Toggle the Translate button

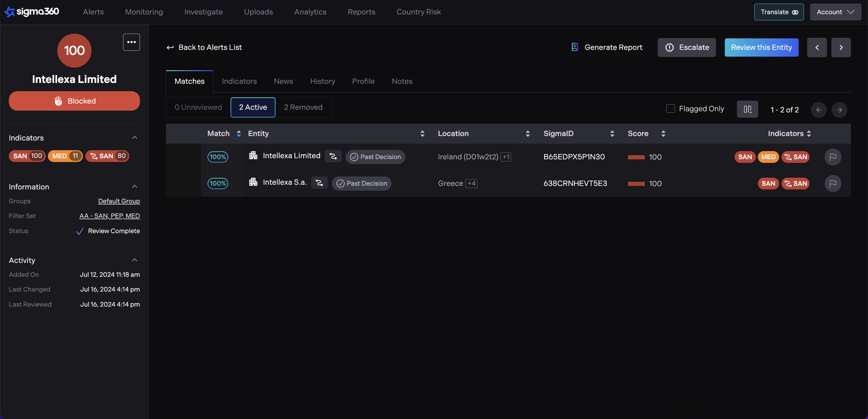[778, 12]
